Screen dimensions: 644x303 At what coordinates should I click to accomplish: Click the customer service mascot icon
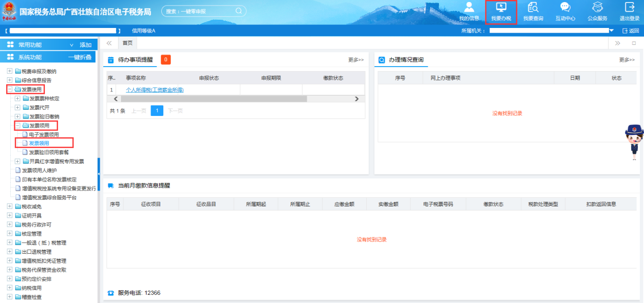point(634,140)
